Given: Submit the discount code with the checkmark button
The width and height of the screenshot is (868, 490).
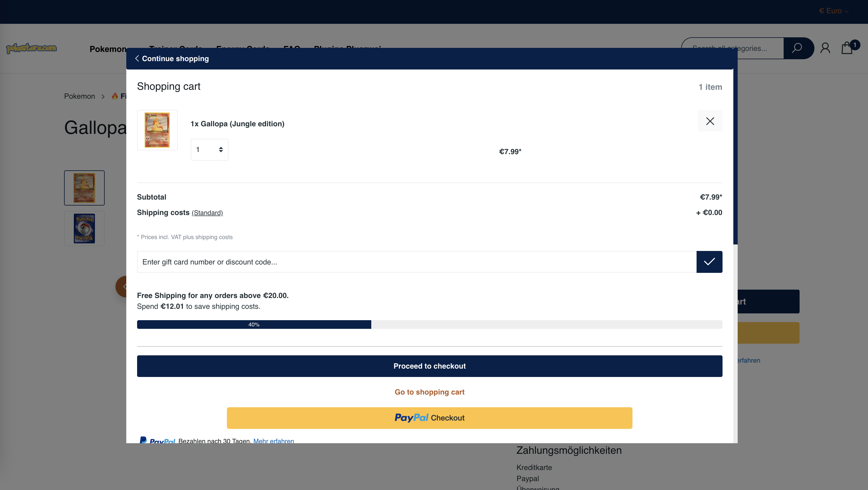Looking at the screenshot, I should pos(709,262).
